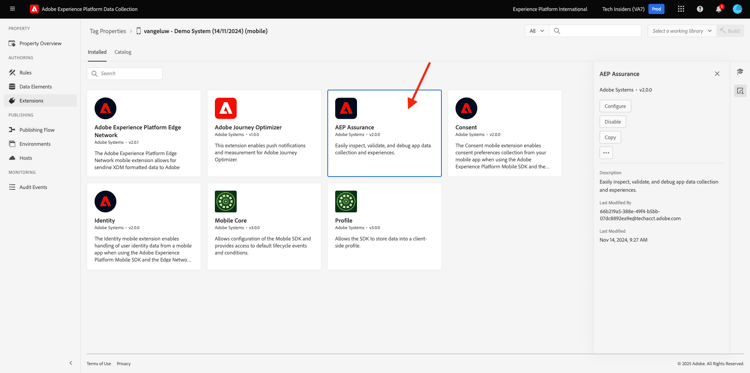Select the Adobe Journey Optimizer card title
This screenshot has height=373, width=750.
248,128
